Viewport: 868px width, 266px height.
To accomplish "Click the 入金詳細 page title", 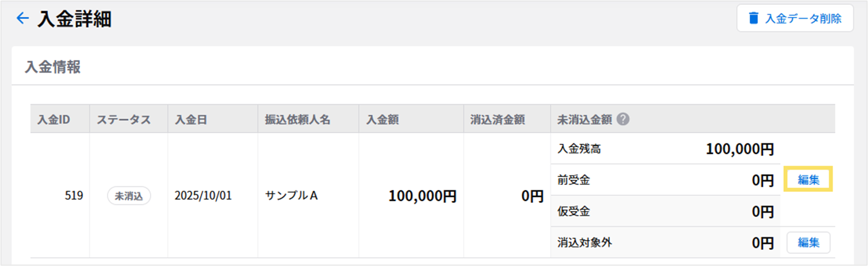I will coord(74,19).
